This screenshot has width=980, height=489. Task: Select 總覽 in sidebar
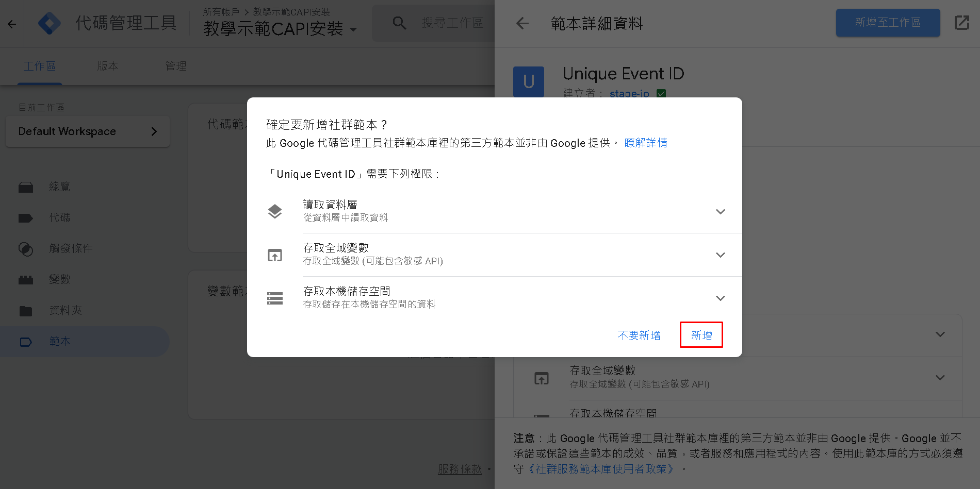click(x=59, y=187)
